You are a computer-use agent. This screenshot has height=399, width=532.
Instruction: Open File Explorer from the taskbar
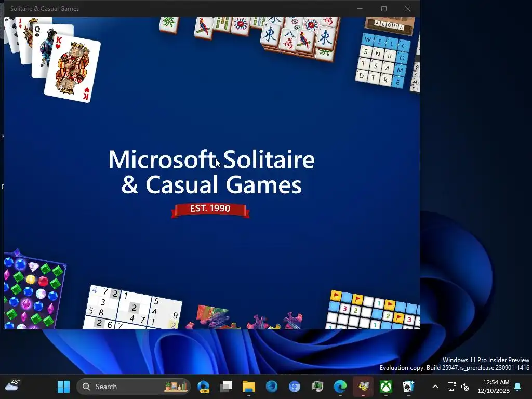coord(248,387)
